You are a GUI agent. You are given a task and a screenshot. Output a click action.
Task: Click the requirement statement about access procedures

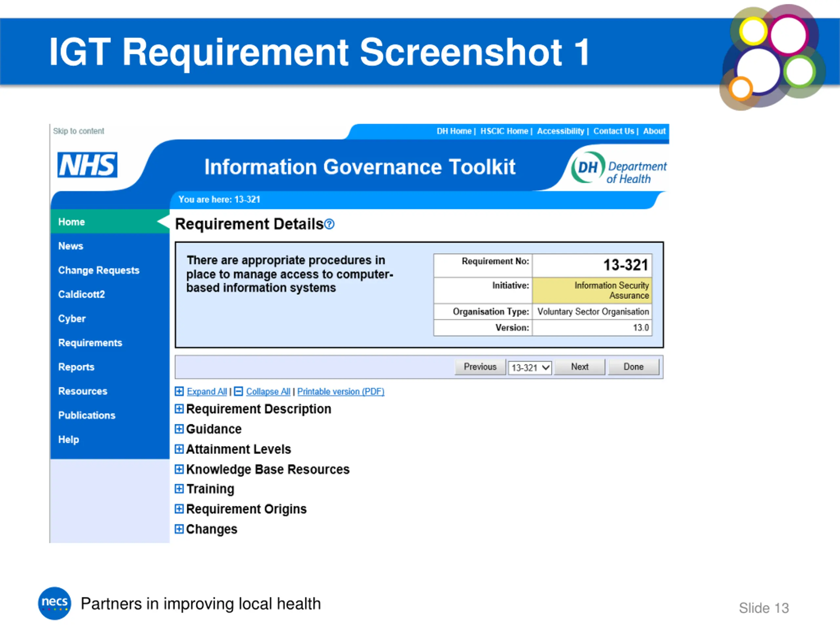pyautogui.click(x=289, y=274)
